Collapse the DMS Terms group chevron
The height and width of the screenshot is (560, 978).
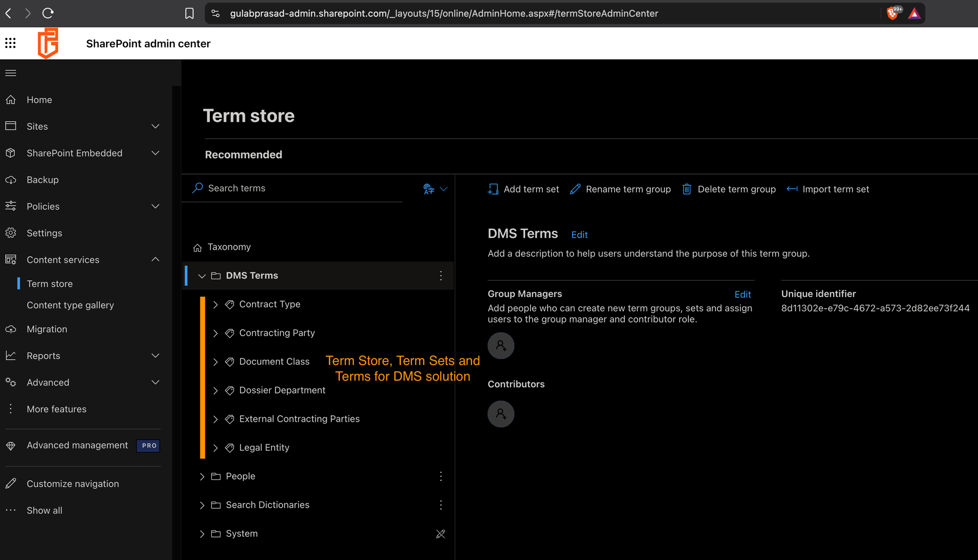pos(201,276)
